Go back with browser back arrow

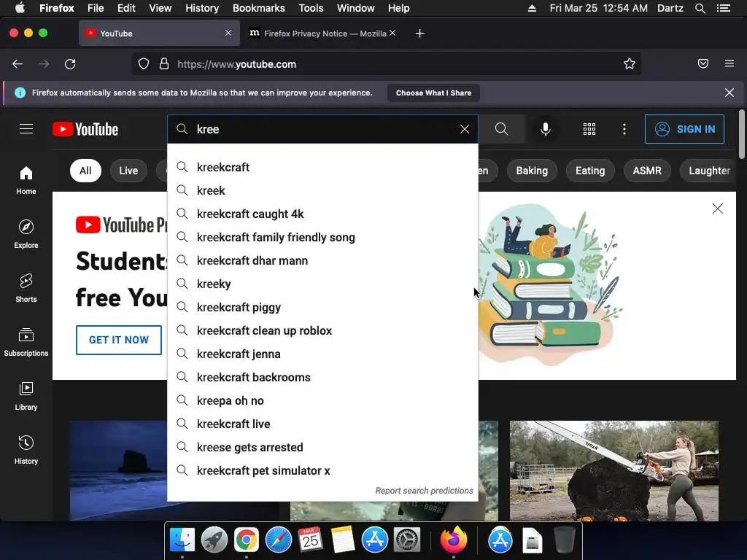click(18, 64)
